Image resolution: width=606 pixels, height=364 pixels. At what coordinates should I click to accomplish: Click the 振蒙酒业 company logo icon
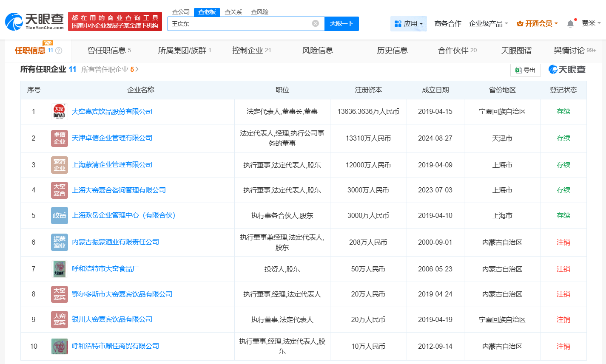point(59,242)
